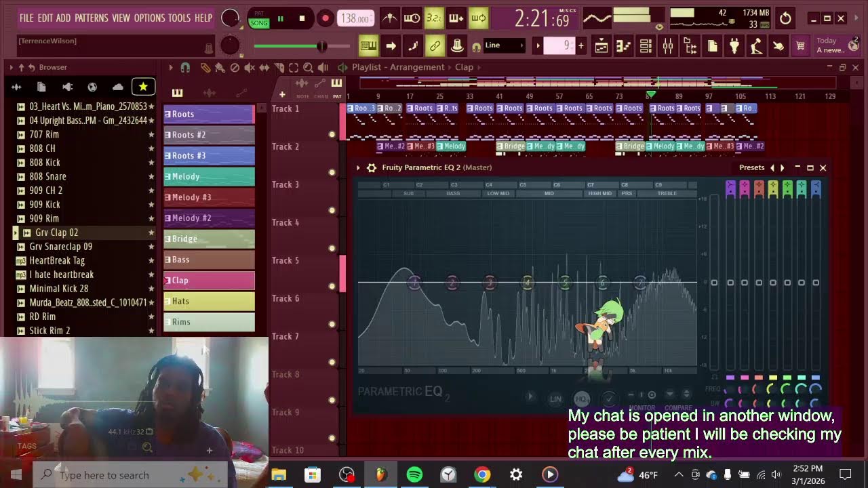Open Chrome from the taskbar
868x488 pixels.
tap(482, 474)
